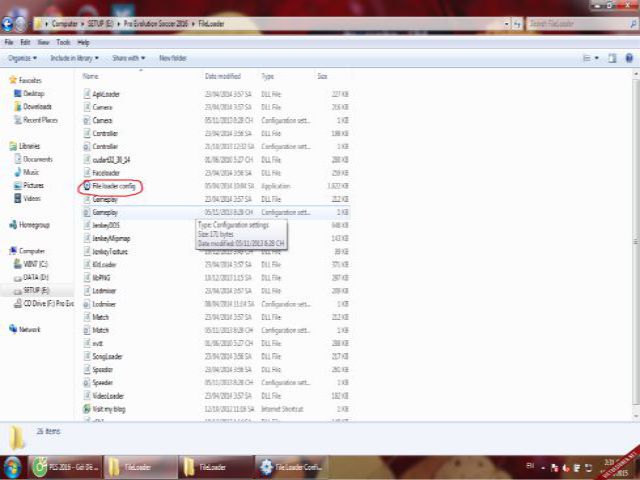Open the Share with dropdown
This screenshot has width=640, height=480.
(x=129, y=58)
